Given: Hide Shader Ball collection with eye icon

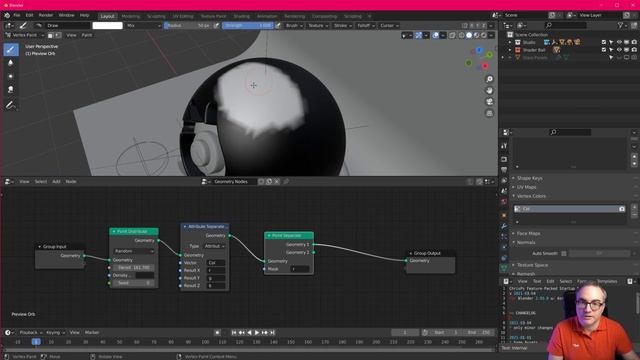Looking at the screenshot, I should click(619, 50).
